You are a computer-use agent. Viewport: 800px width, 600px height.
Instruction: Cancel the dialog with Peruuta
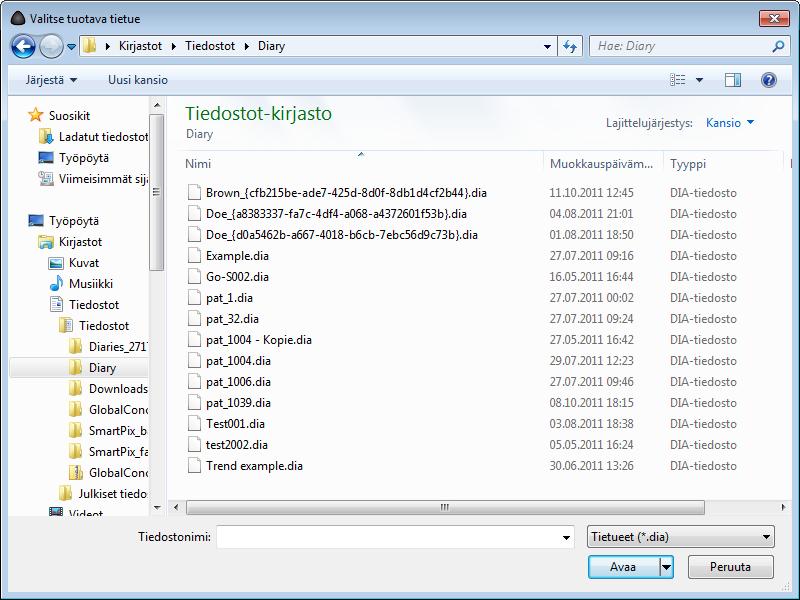click(730, 567)
